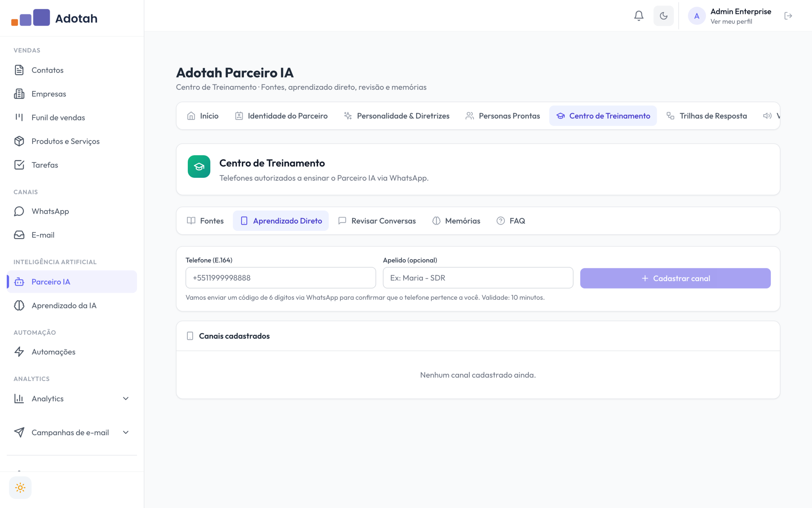Viewport: 812px width, 508px height.
Task: Open Funil de vendas item
Action: click(x=71, y=117)
